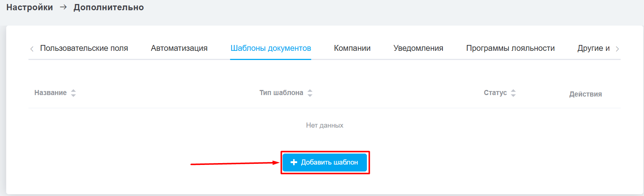Open the Пользовательские поля tab
The height and width of the screenshot is (196, 644).
tap(84, 48)
